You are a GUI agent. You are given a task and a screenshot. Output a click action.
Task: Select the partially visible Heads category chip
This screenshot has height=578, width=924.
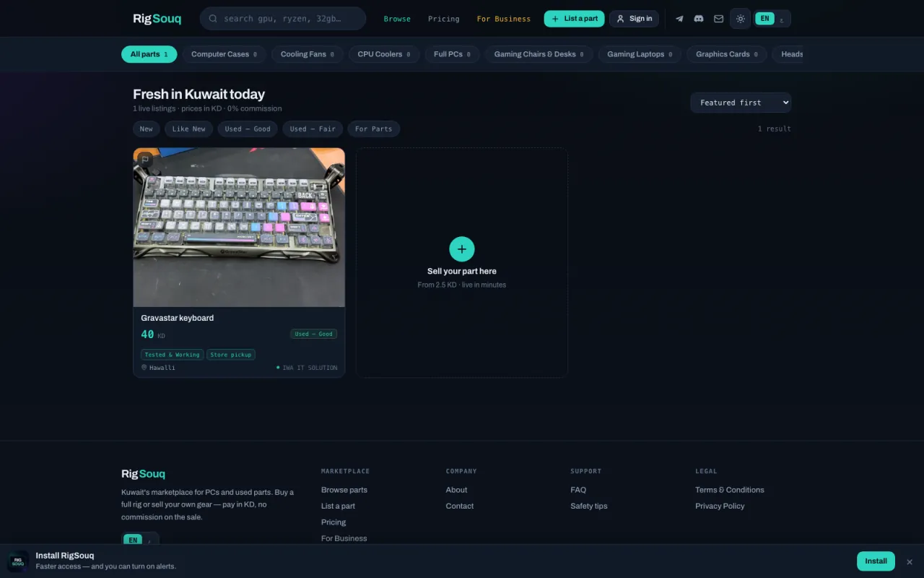pyautogui.click(x=788, y=54)
